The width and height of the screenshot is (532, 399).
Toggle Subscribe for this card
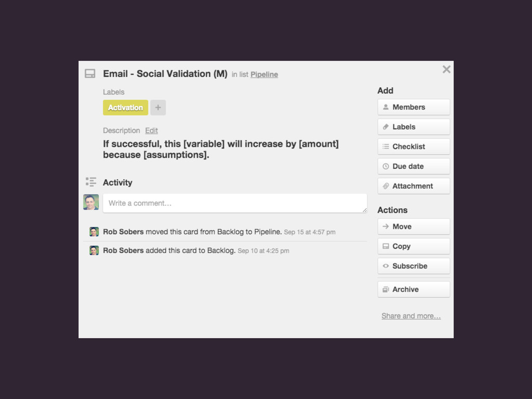coord(414,266)
